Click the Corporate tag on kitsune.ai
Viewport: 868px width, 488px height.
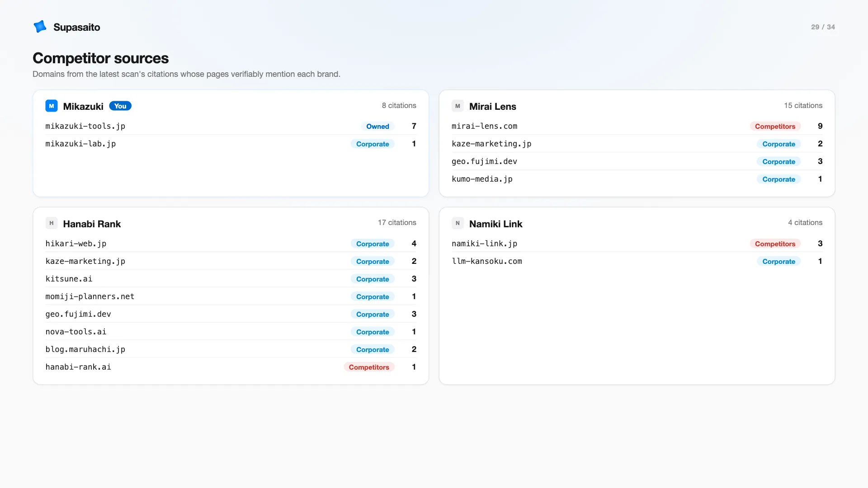point(373,279)
